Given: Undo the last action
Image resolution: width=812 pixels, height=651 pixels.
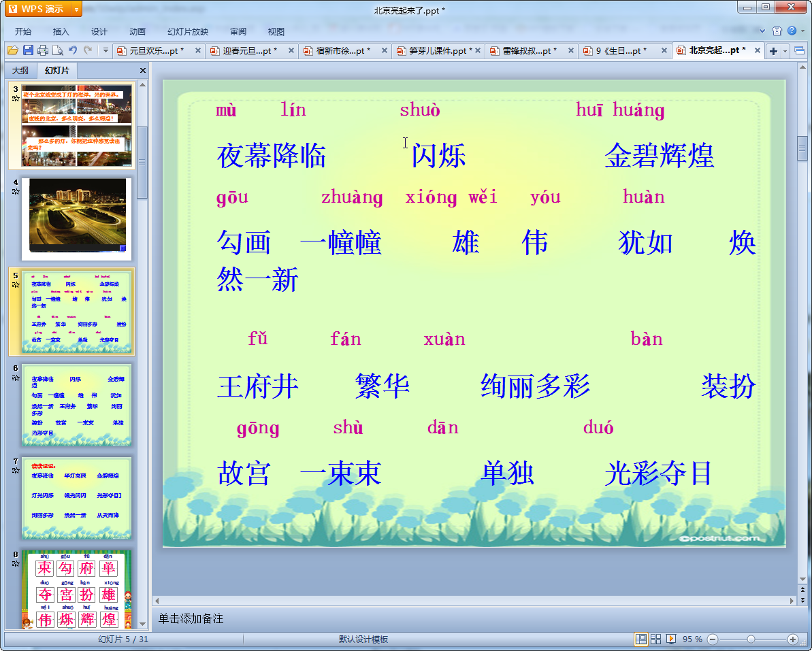Looking at the screenshot, I should [73, 50].
